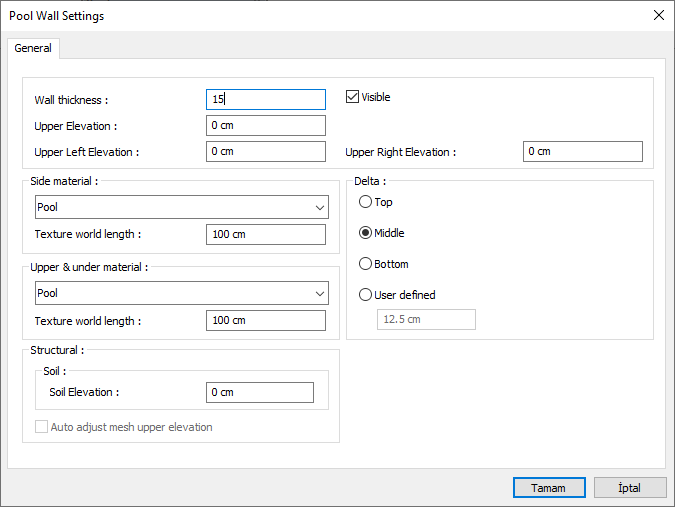Image resolution: width=675 pixels, height=507 pixels.
Task: Click the Wall thickness input field
Action: 265,99
